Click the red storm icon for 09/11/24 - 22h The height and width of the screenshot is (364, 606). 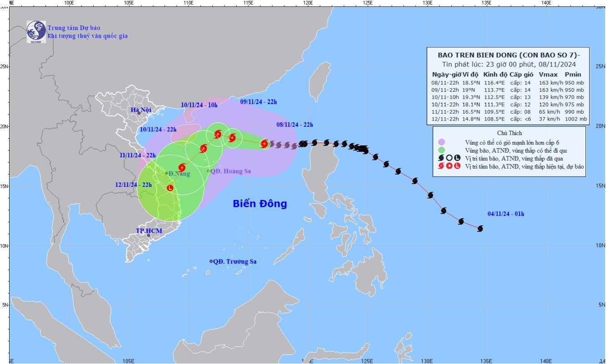232,138
